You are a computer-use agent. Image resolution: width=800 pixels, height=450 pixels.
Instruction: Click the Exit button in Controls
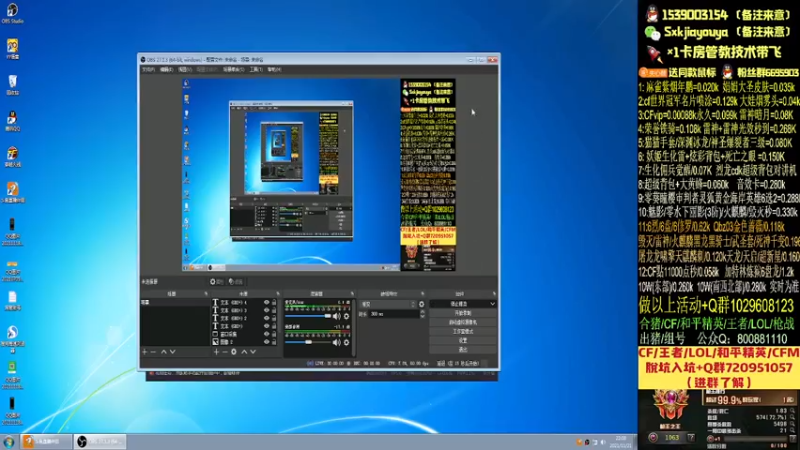point(463,350)
